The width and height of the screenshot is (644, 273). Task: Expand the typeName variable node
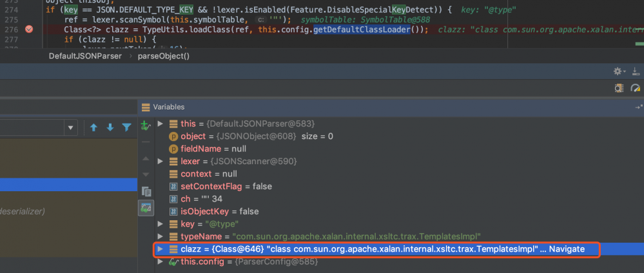(161, 237)
